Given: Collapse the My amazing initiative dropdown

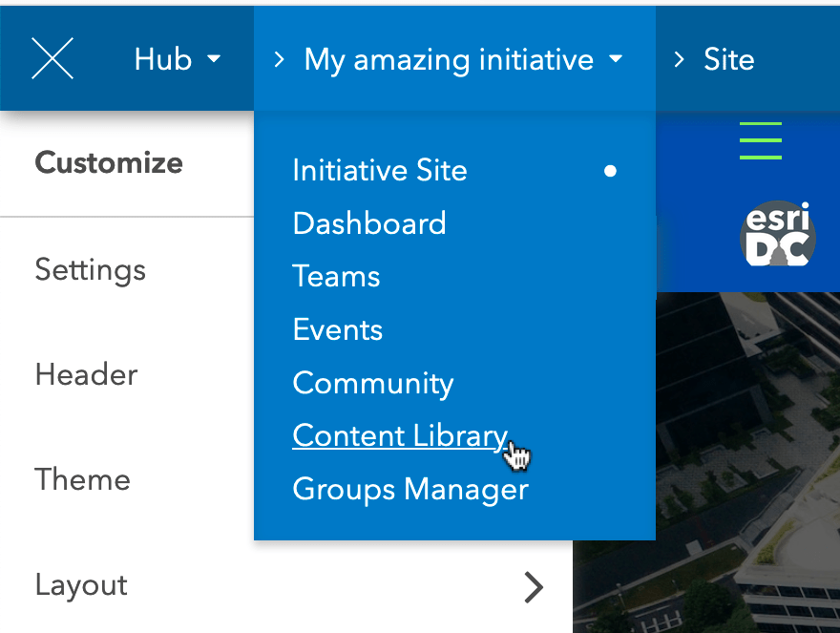Looking at the screenshot, I should [x=617, y=59].
